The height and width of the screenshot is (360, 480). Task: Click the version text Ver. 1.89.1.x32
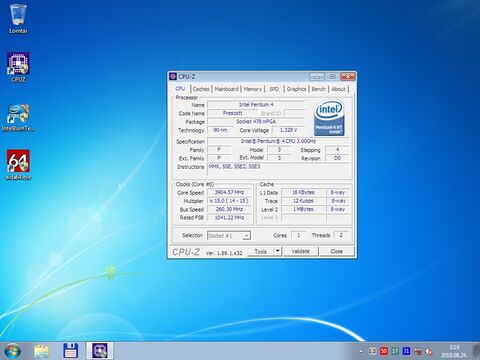224,253
